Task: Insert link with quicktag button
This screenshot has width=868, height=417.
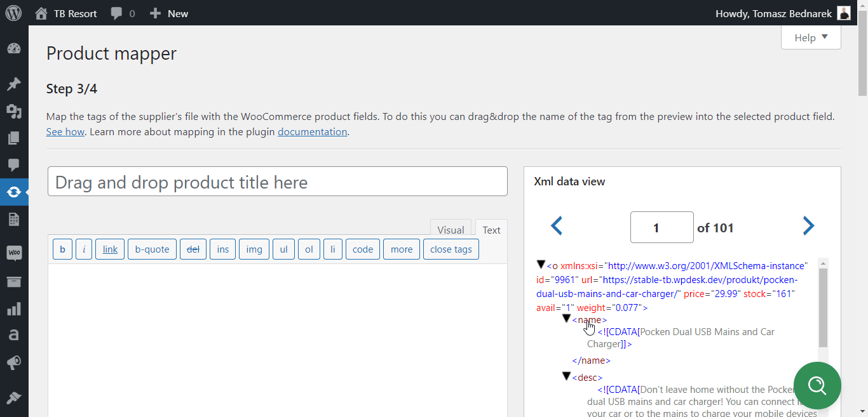Action: click(110, 249)
